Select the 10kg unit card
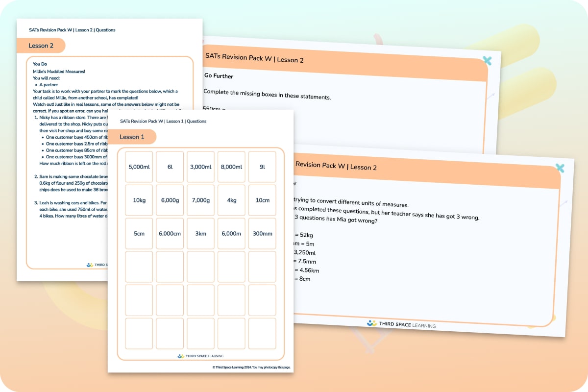Screen dimensions: 588x392 tap(139, 200)
